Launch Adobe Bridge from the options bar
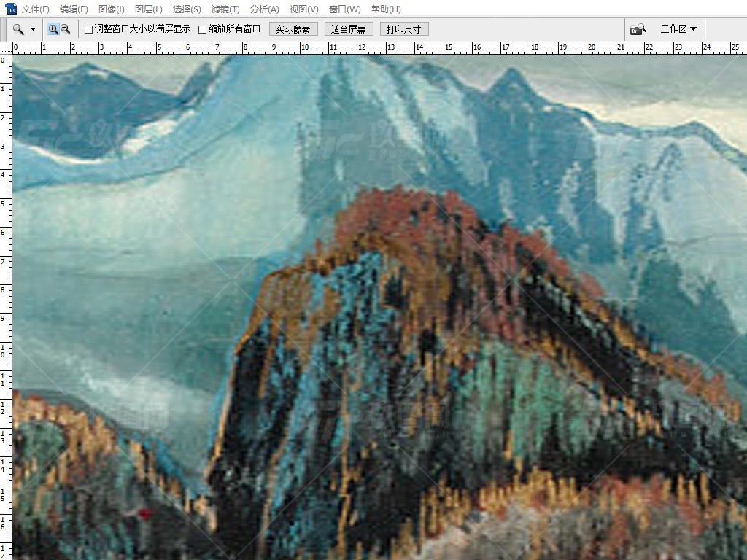This screenshot has width=747, height=560. tap(638, 29)
